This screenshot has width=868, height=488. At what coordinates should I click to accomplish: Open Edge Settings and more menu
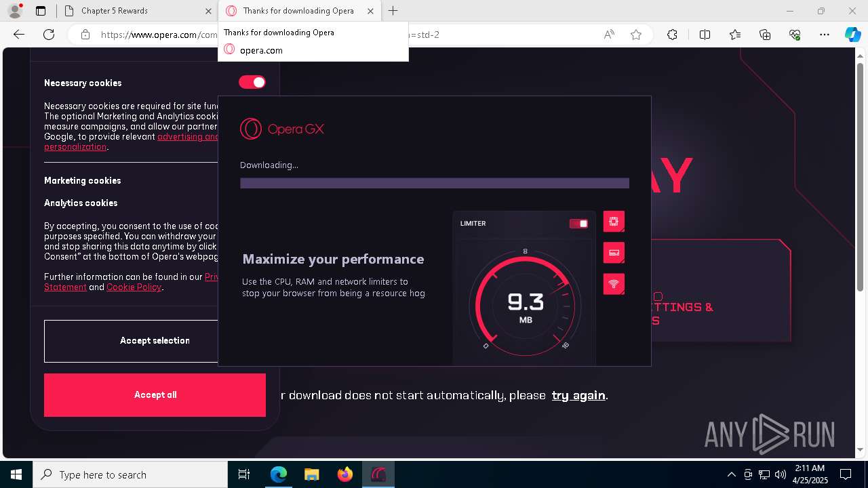[825, 35]
